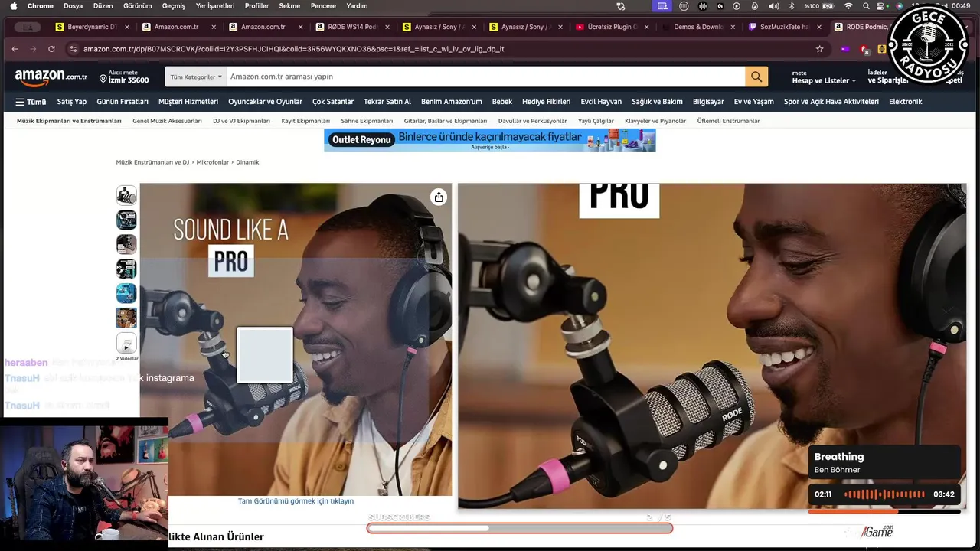This screenshot has width=980, height=551.
Task: Click the Wi-Fi icon in menu bar
Action: [x=848, y=6]
